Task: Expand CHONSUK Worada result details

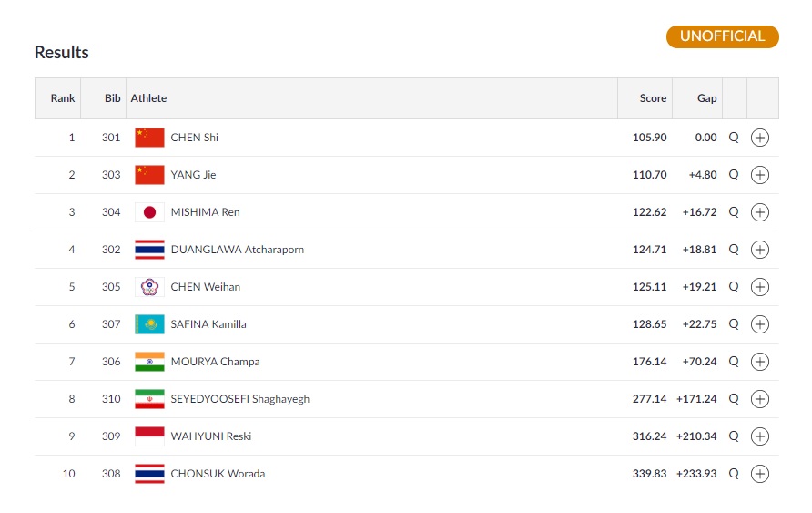Action: click(x=760, y=473)
